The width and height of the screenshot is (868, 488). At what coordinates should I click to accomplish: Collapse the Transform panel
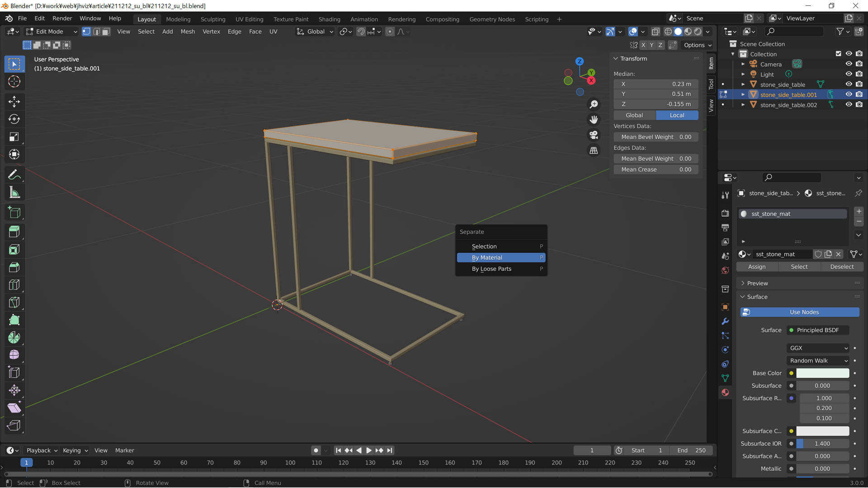coord(616,59)
